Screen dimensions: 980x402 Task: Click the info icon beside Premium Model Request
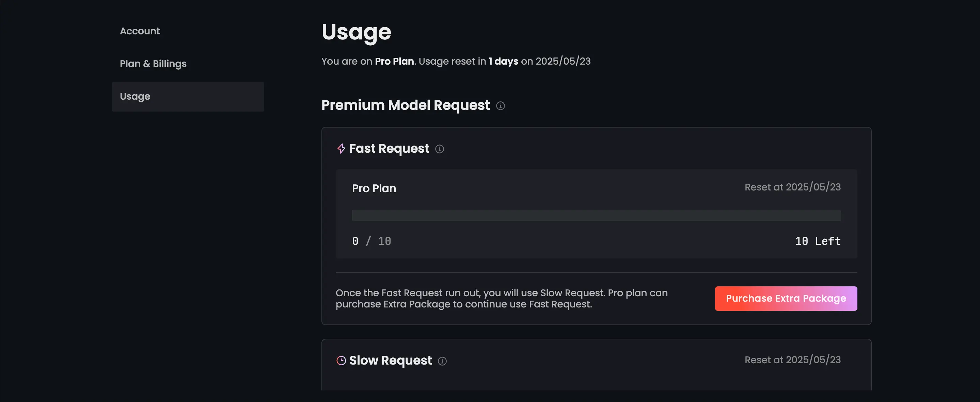pos(500,106)
